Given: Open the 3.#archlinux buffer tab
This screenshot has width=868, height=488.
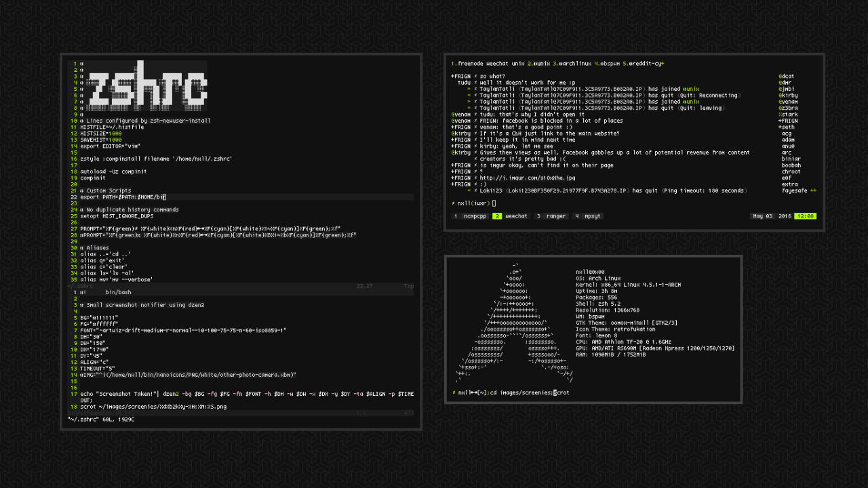Looking at the screenshot, I should tap(572, 64).
